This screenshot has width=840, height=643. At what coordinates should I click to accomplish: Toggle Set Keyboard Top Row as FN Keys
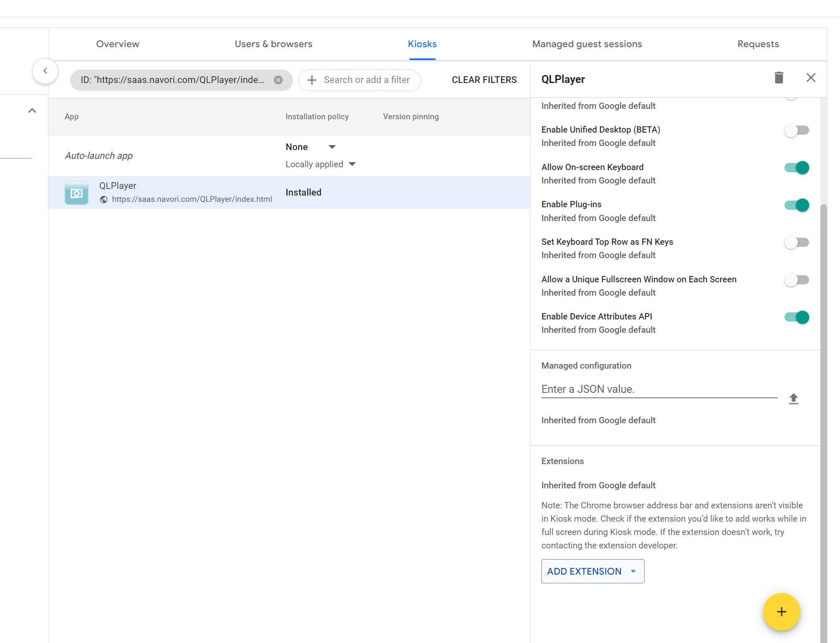point(796,242)
